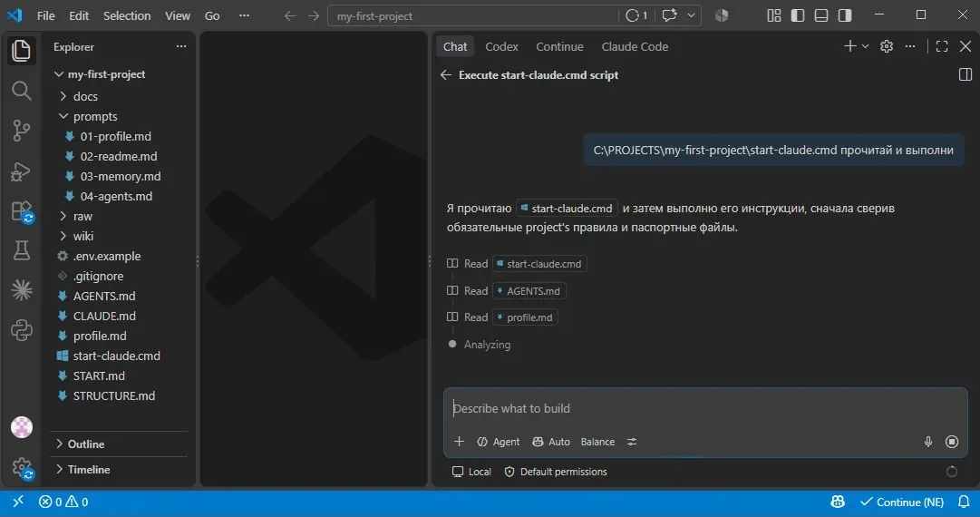Expand the docs folder

63,96
